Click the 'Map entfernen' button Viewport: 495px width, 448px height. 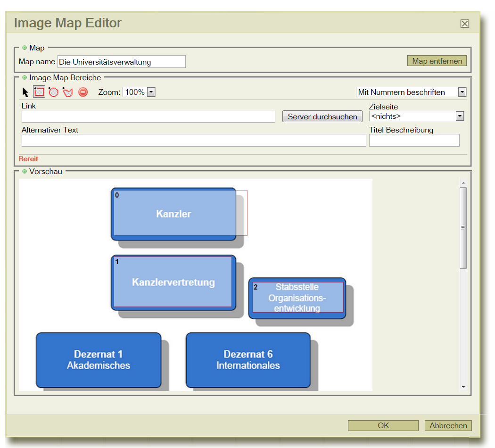437,61
